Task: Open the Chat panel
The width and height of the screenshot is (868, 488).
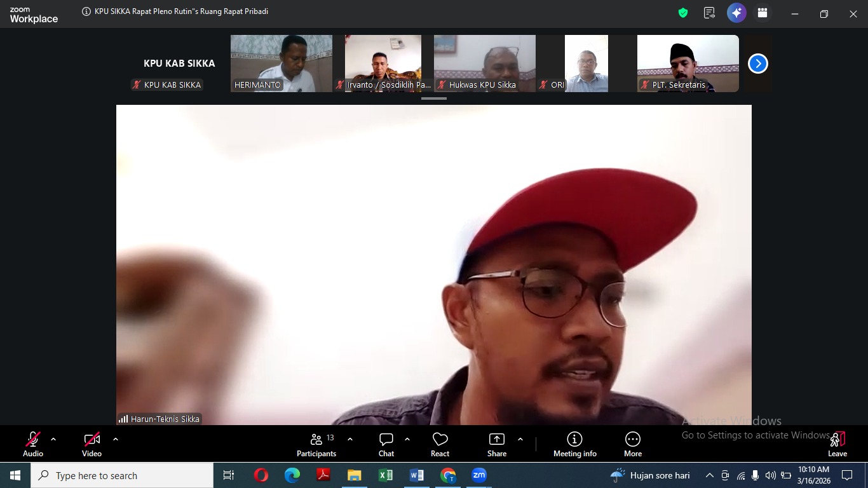Action: [x=386, y=444]
